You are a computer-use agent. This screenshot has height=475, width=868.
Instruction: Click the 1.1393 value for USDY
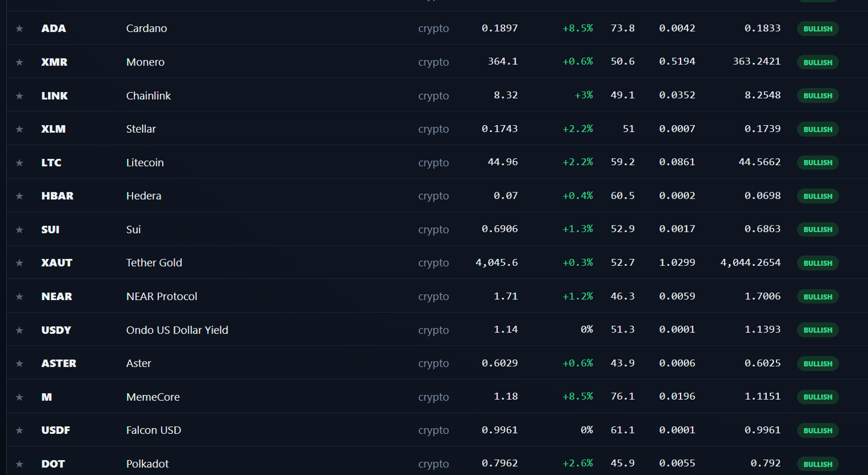coord(762,329)
